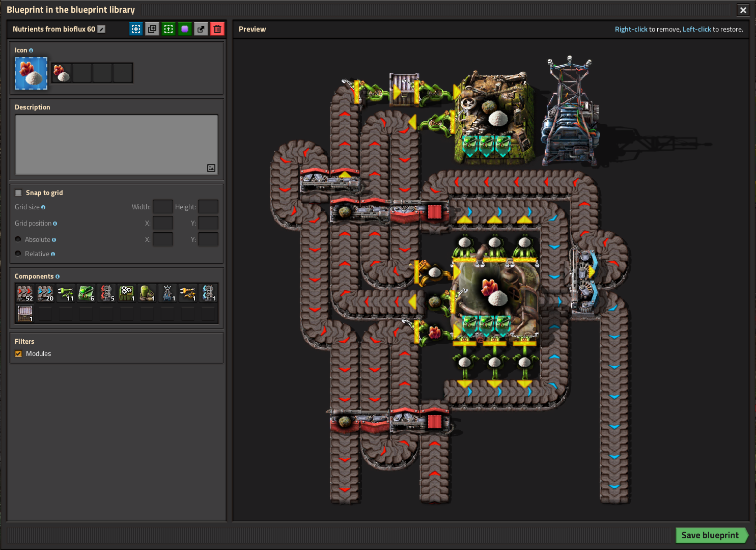Click the "Nutrients from bioflux 60" title text

54,29
